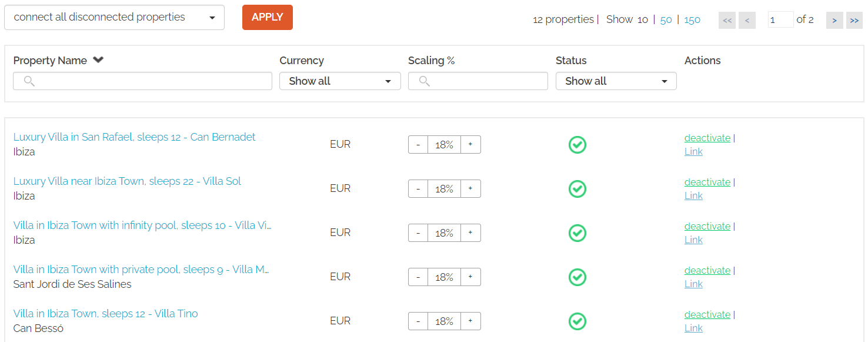Go to the first page of results
The image size is (868, 342).
point(727,20)
